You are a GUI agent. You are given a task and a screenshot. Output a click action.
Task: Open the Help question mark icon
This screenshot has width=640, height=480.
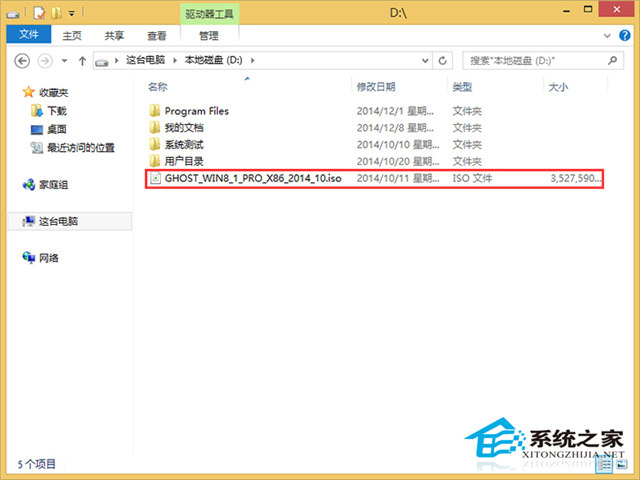(627, 36)
